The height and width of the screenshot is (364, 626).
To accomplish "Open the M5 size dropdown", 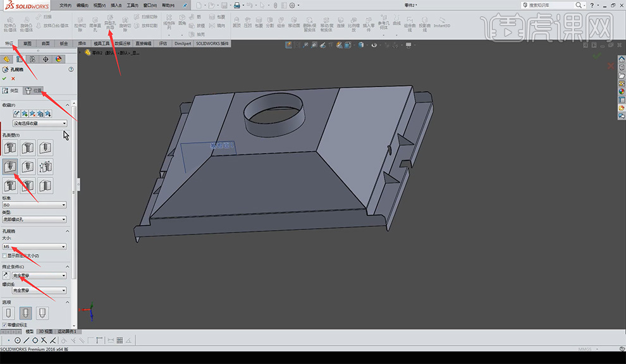I will click(x=35, y=247).
